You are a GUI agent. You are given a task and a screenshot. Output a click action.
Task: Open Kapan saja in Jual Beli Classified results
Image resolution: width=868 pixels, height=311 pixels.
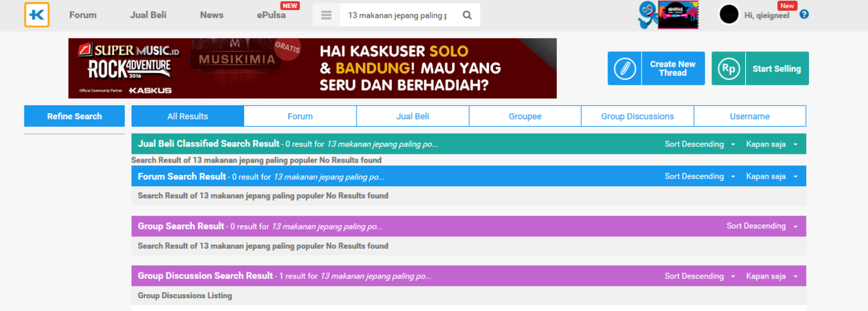(x=772, y=144)
